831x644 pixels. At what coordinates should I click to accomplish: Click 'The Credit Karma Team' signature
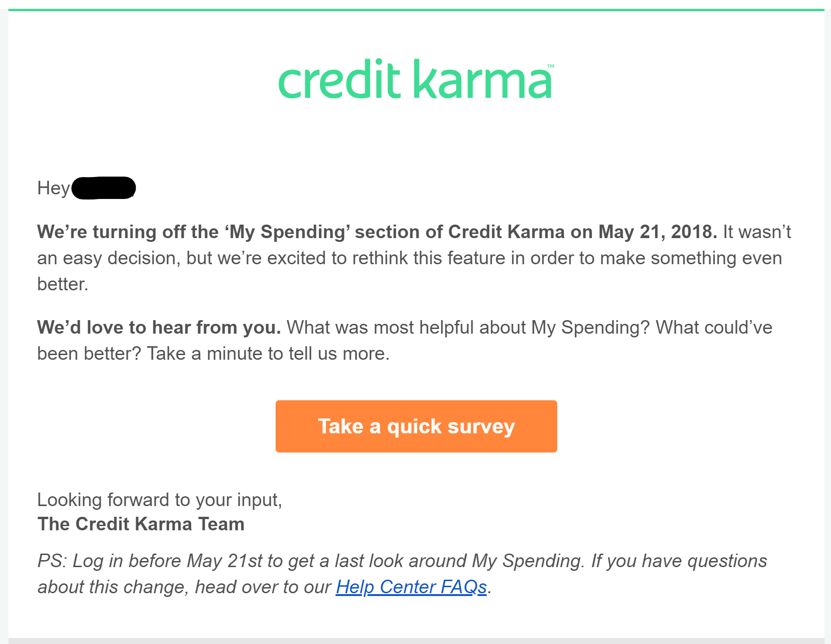(x=141, y=524)
